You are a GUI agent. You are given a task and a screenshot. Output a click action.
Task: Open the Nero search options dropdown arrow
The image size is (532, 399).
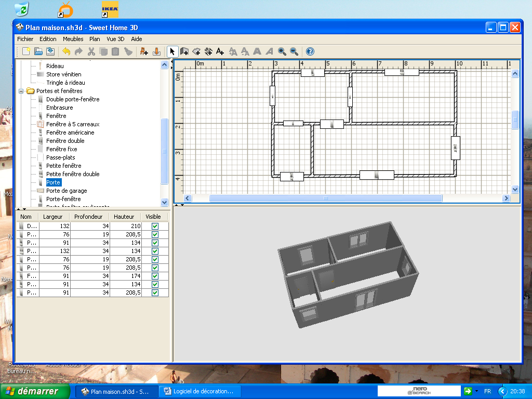477,391
